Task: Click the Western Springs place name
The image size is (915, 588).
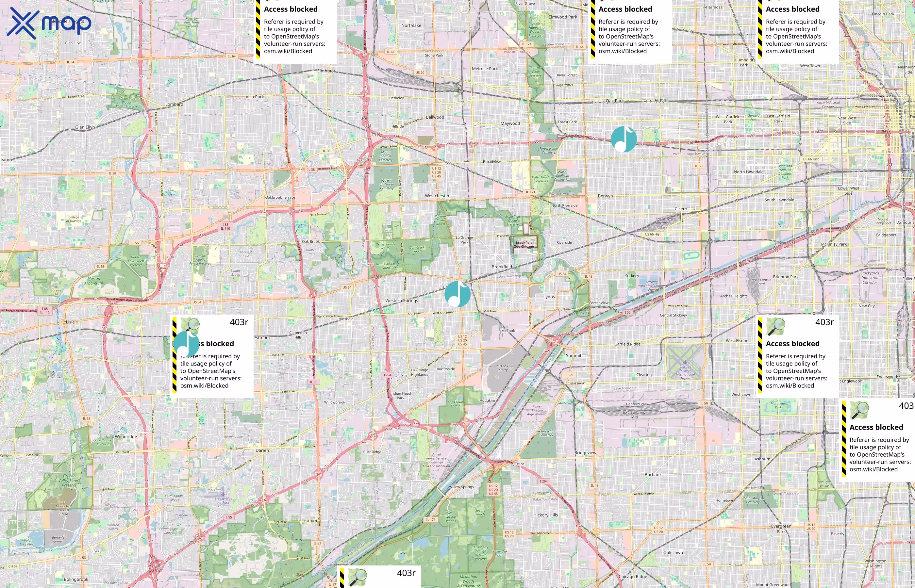Action: coord(402,301)
